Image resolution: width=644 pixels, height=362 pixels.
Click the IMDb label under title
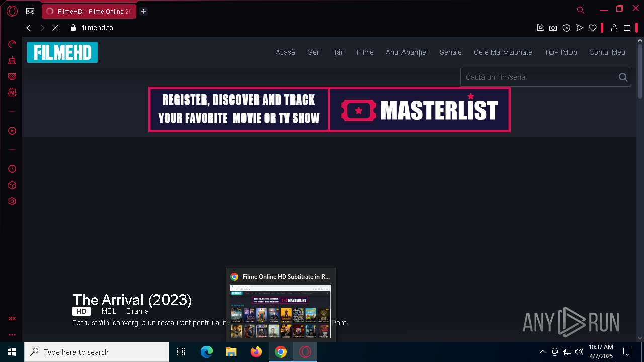coord(108,311)
